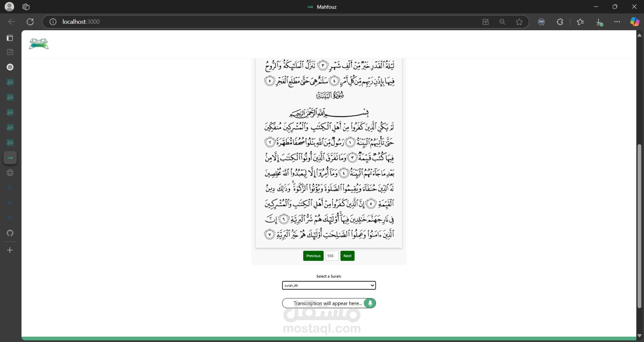Viewport: 644px width, 342px height.
Task: Go to the Previous Quran page
Action: click(313, 256)
